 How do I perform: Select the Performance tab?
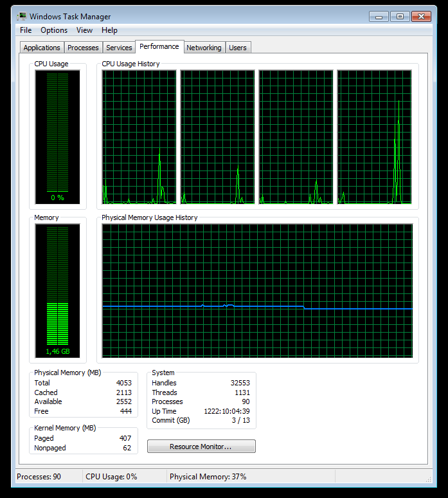[x=159, y=46]
